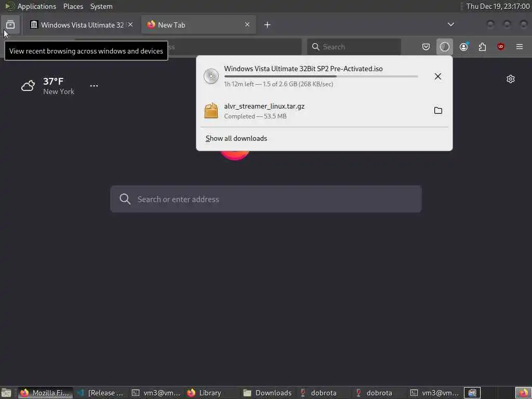Click the clock showing Thu Dec 19
Screen dimensions: 532x399
[x=498, y=6]
